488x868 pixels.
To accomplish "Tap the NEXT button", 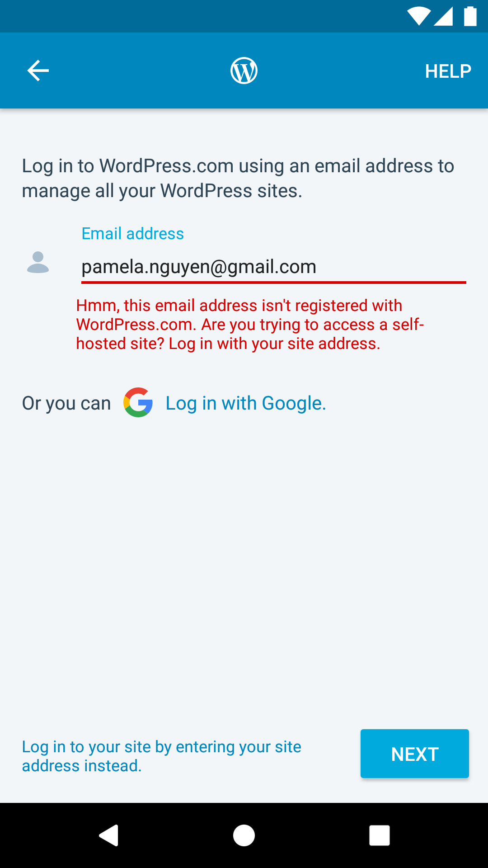I will click(415, 754).
